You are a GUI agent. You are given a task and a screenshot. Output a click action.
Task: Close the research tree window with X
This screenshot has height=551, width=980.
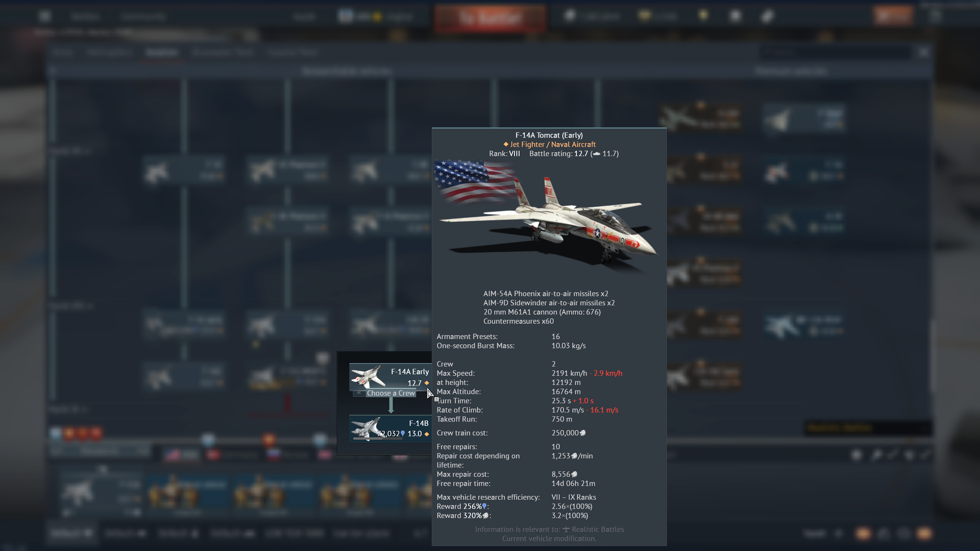click(923, 52)
